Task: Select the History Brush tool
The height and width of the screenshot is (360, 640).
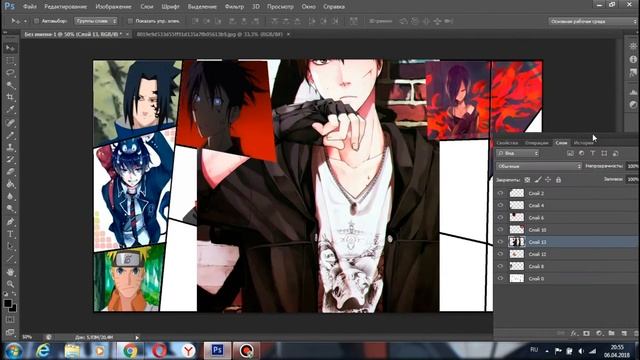Action: click(x=10, y=160)
